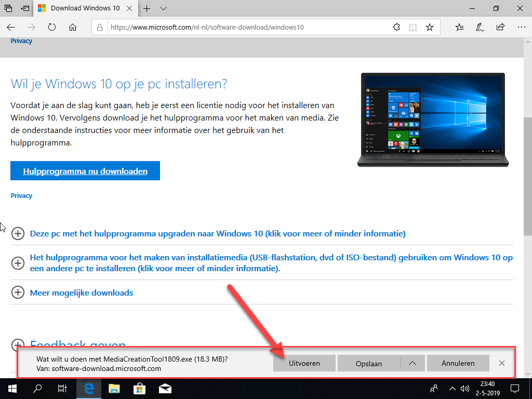Show hidden tray icons chevron
The width and height of the screenshot is (532, 399).
pos(453,389)
